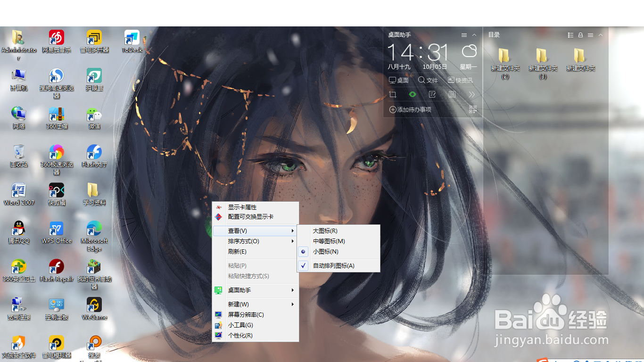Select the 火绒安全软件 desktop icon
Screen dimensions: 644x362
(x=19, y=347)
